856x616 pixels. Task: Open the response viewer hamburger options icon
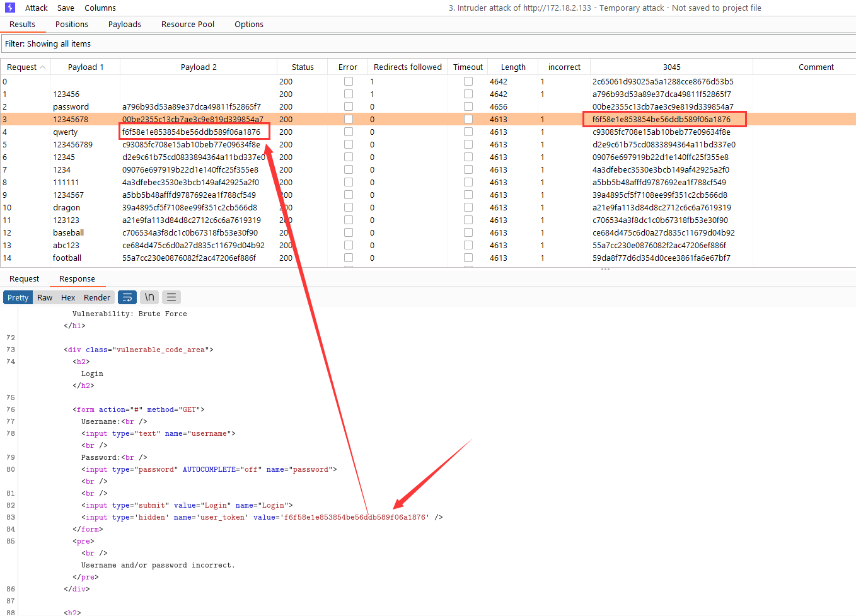click(171, 297)
